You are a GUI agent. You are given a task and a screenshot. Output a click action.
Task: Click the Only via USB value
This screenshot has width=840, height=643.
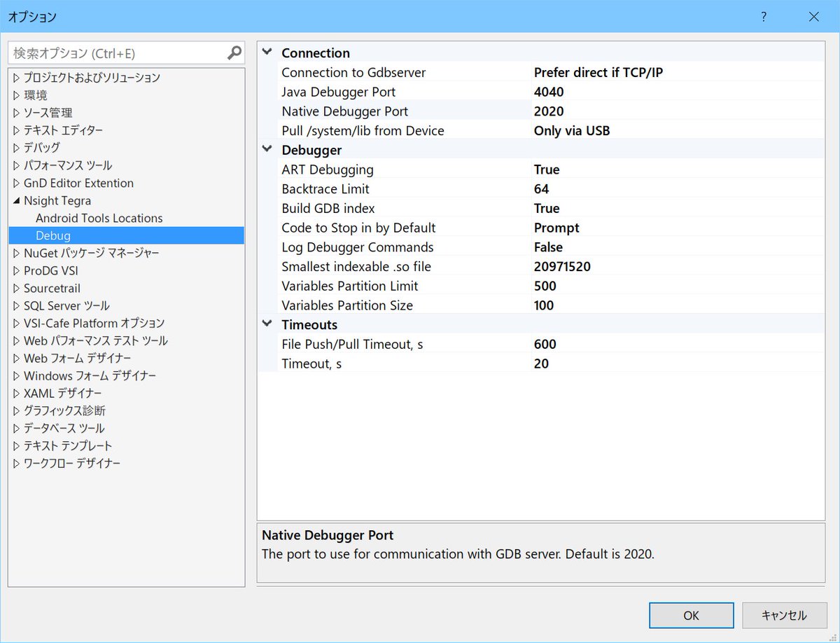pos(572,131)
